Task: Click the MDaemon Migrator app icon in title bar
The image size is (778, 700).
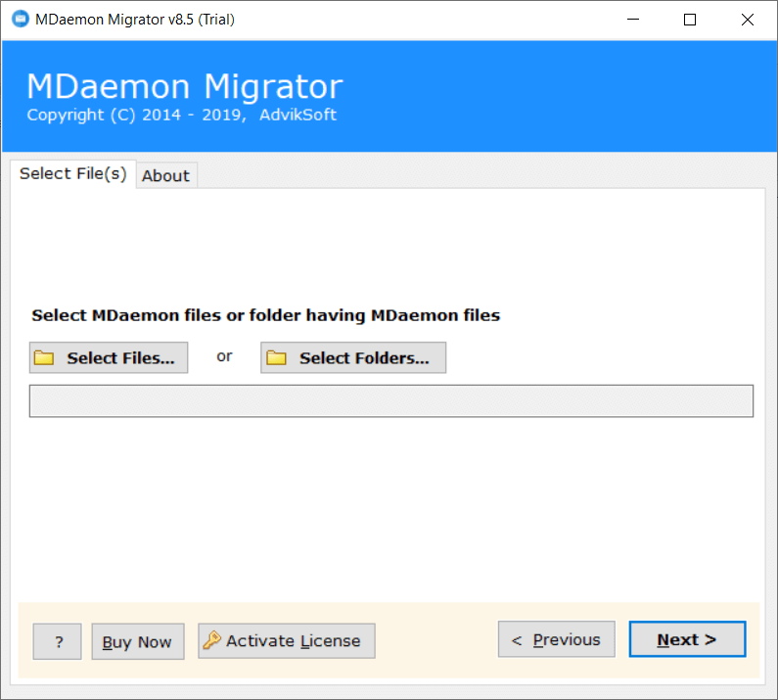Action: coord(21,20)
